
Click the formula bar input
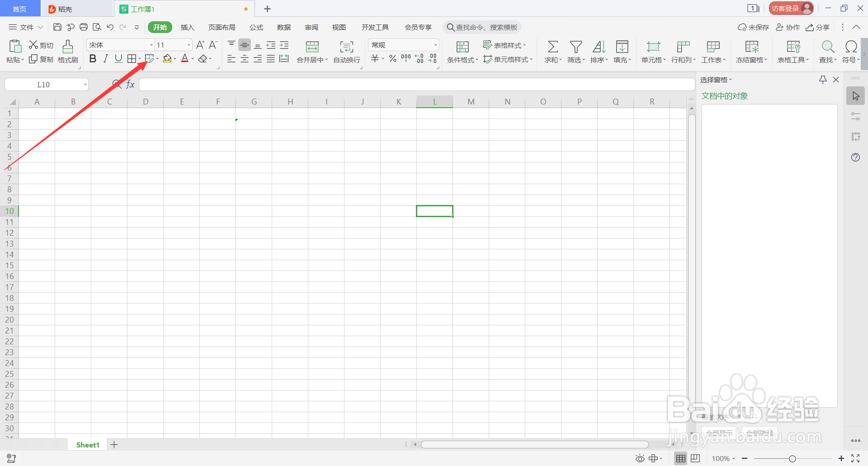(x=417, y=84)
